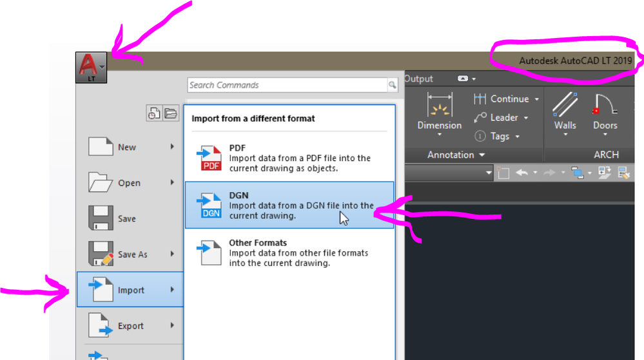Open the Undo history dropdown
Viewport: 644px width, 360px height.
coord(535,173)
